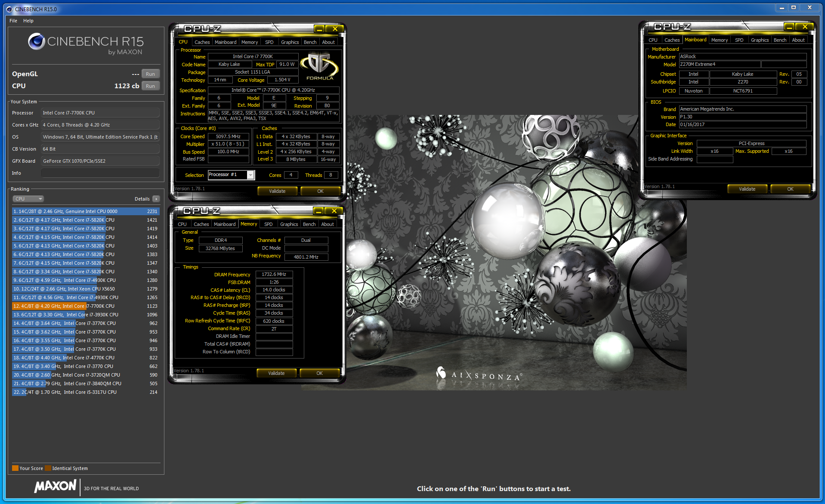Click Validate in top-left CPU-Z window
Image resolution: width=825 pixels, height=504 pixels.
coord(277,191)
